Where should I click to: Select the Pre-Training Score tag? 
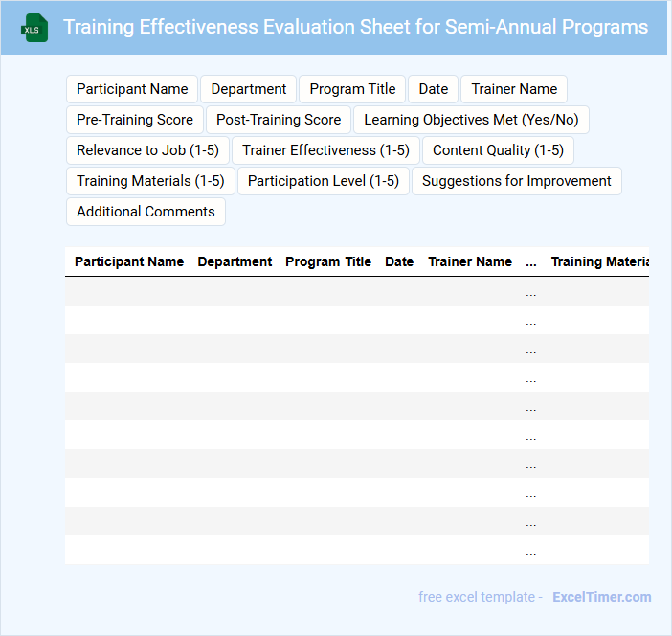click(135, 120)
